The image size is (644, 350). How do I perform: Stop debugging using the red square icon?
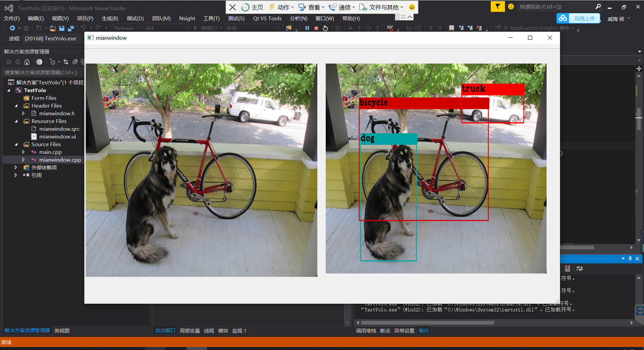[x=316, y=28]
